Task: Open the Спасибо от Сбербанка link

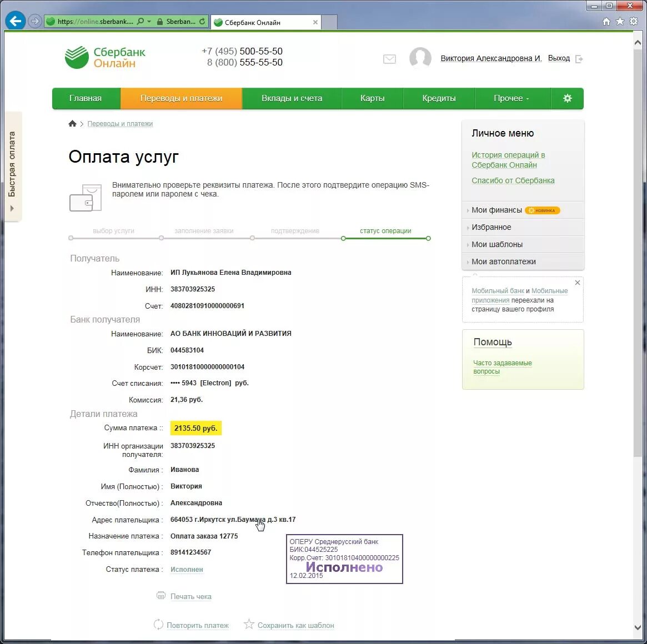Action: pyautogui.click(x=513, y=180)
